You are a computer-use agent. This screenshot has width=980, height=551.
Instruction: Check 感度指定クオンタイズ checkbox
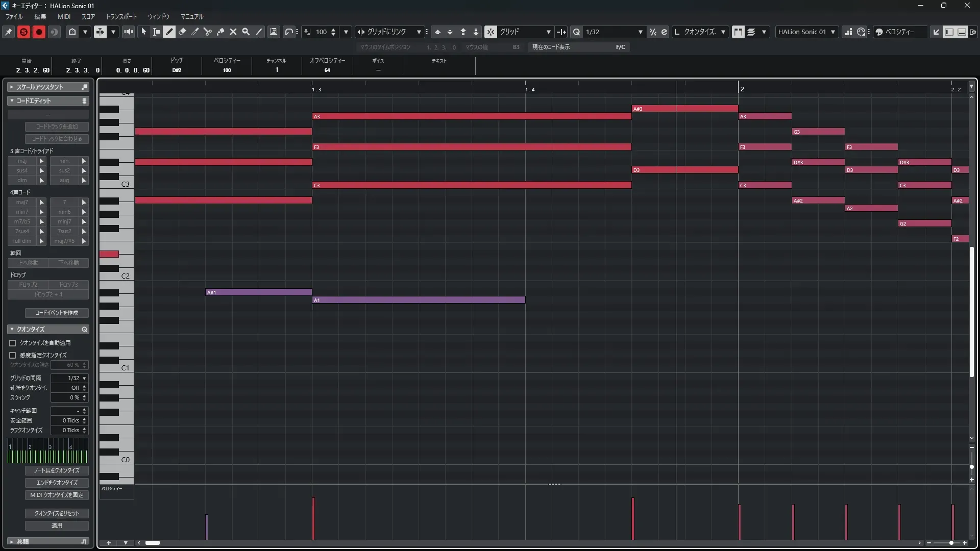pos(13,355)
